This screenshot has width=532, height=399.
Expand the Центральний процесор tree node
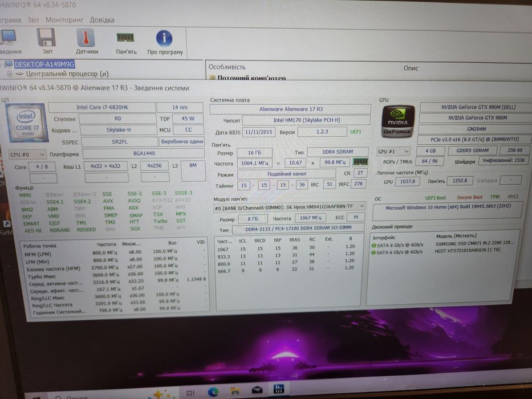pos(10,74)
